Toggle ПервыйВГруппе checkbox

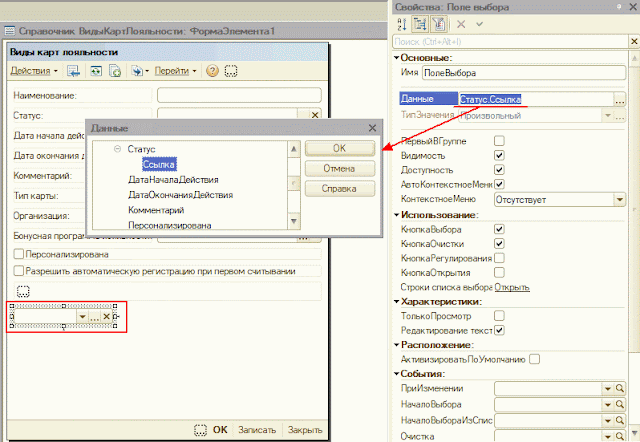coord(499,141)
